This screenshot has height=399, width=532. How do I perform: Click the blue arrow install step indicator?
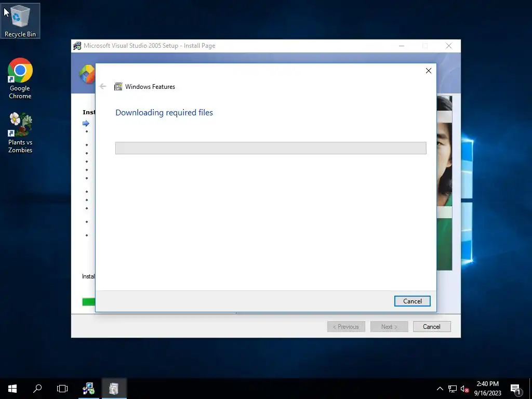pos(86,123)
